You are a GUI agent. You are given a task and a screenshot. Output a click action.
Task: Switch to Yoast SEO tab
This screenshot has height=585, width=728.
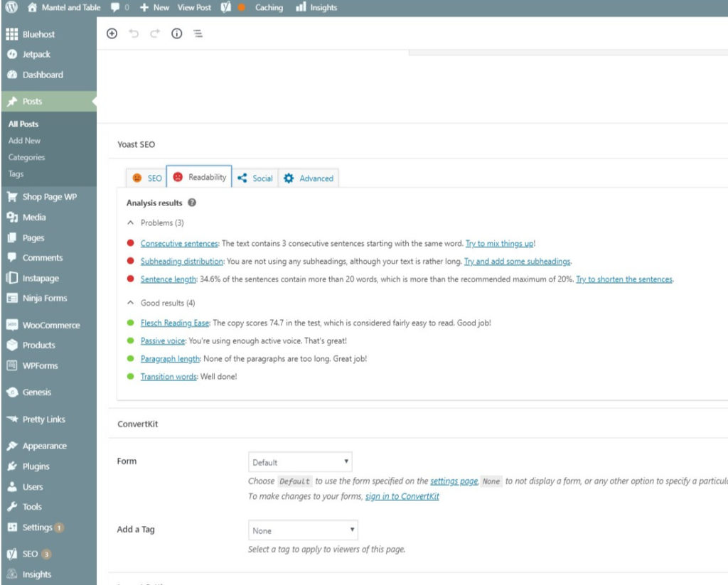[x=146, y=178]
